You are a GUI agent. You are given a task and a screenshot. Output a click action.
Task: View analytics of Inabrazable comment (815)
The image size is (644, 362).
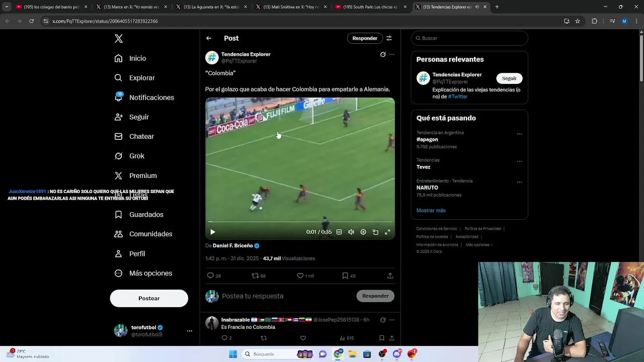pyautogui.click(x=347, y=338)
